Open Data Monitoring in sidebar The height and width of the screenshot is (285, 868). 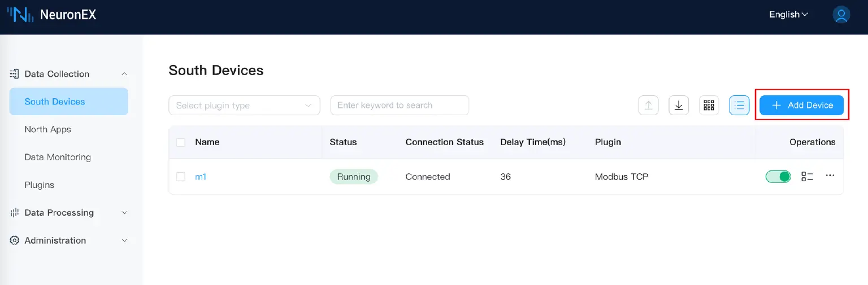point(58,157)
